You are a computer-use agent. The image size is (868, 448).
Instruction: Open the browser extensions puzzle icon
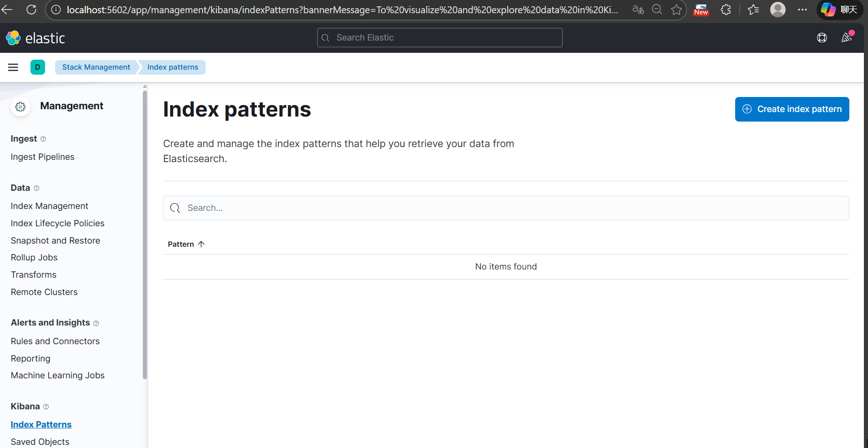(726, 10)
